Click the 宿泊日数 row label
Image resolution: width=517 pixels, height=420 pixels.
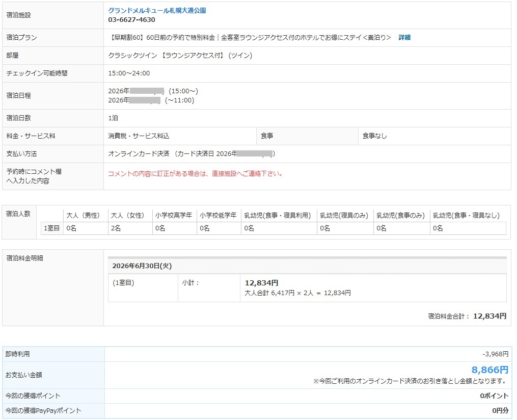18,118
